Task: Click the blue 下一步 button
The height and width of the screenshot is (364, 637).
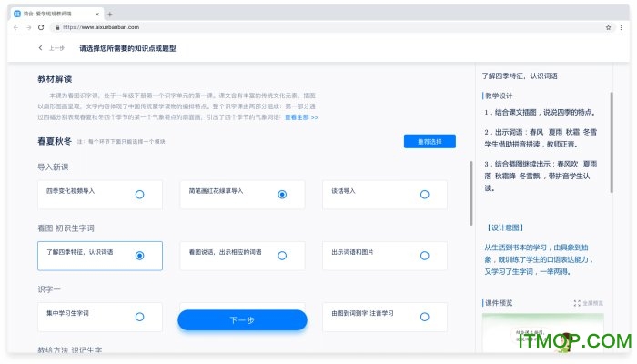Action: [x=243, y=320]
